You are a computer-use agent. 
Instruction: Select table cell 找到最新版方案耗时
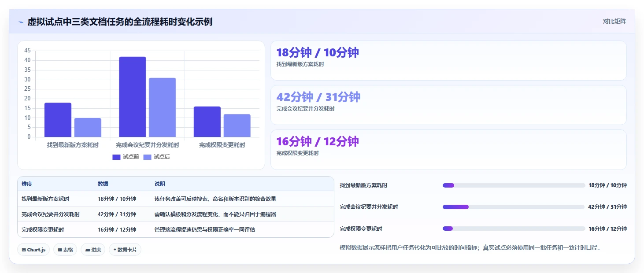pyautogui.click(x=45, y=199)
